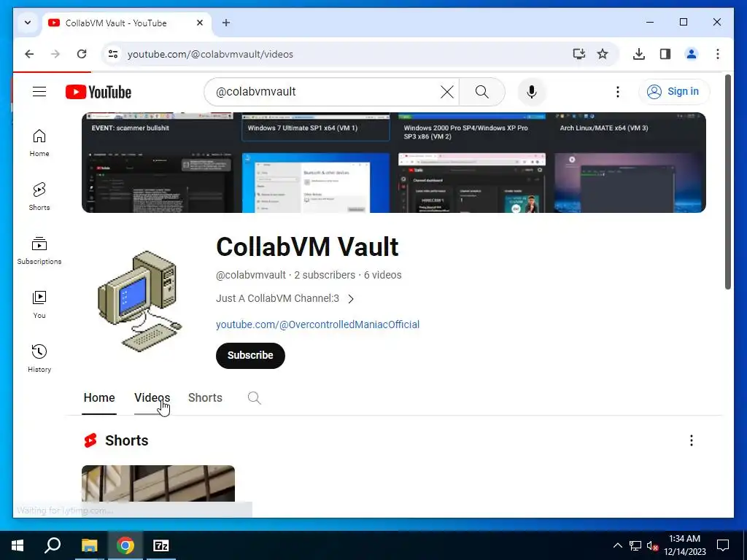Screen dimensions: 747x560
Task: Switch to the channel Videos tab
Action: click(x=152, y=397)
